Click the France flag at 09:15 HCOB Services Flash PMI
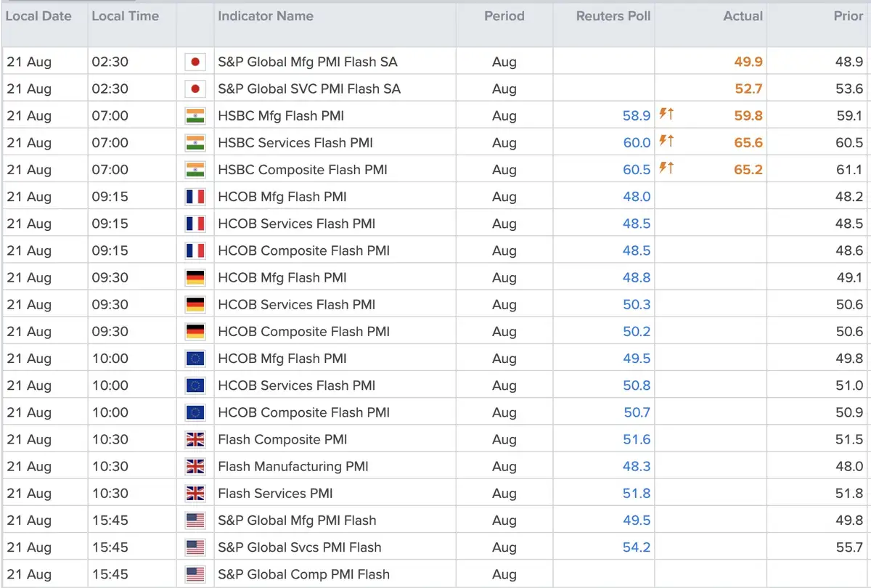The image size is (871, 588). click(195, 224)
